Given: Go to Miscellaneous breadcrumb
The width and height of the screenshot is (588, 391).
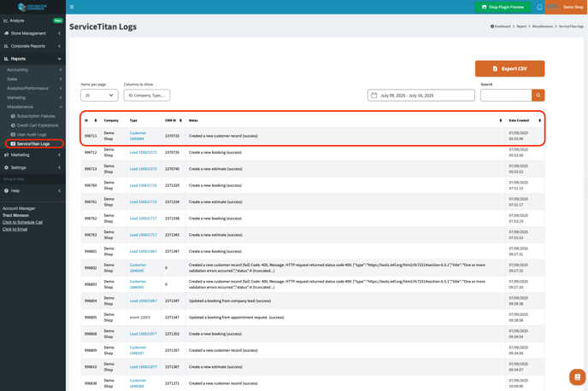Looking at the screenshot, I should click(542, 26).
